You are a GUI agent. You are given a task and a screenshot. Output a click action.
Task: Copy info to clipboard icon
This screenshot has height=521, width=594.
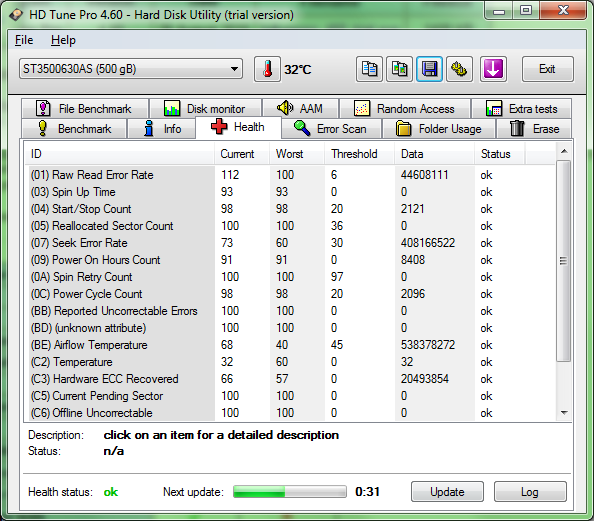point(369,69)
